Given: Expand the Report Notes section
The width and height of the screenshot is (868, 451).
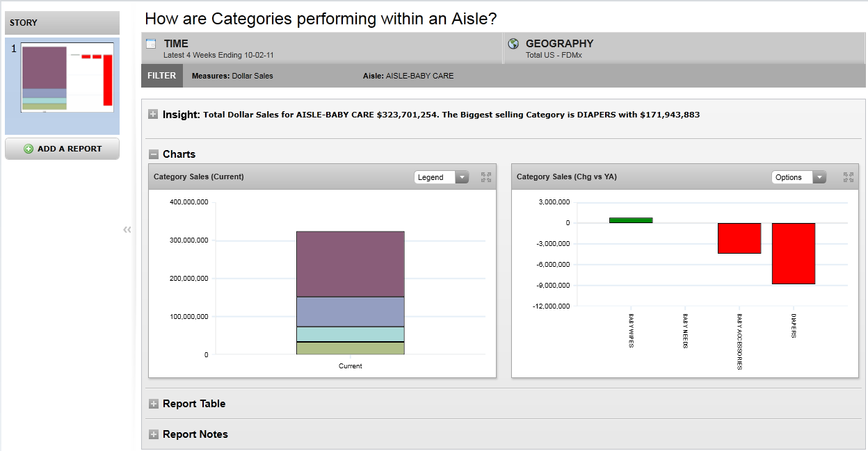Looking at the screenshot, I should (153, 434).
